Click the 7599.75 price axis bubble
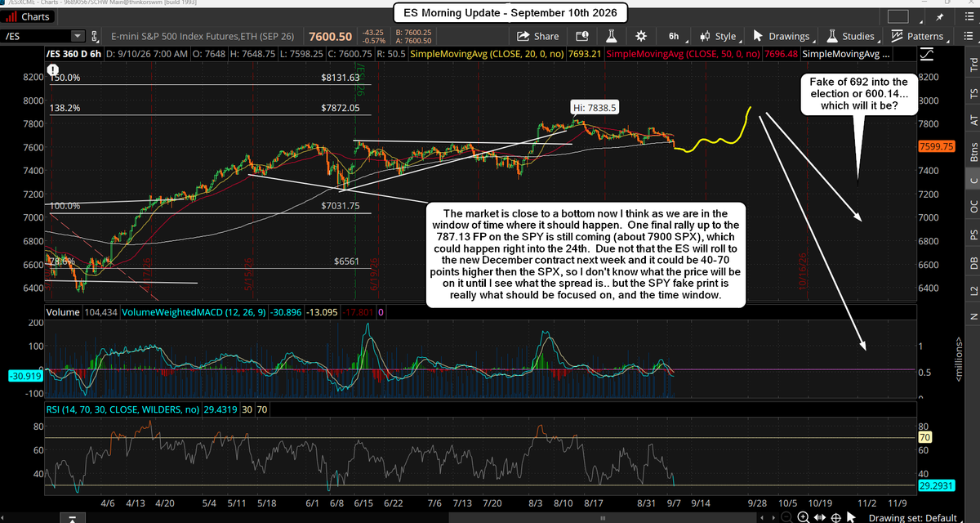 [938, 145]
